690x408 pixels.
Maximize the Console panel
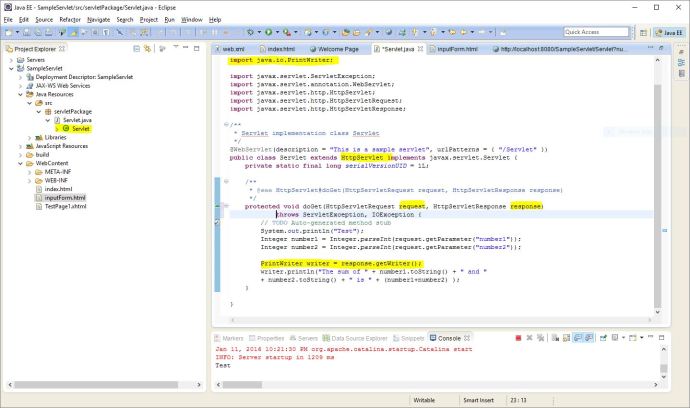point(661,338)
